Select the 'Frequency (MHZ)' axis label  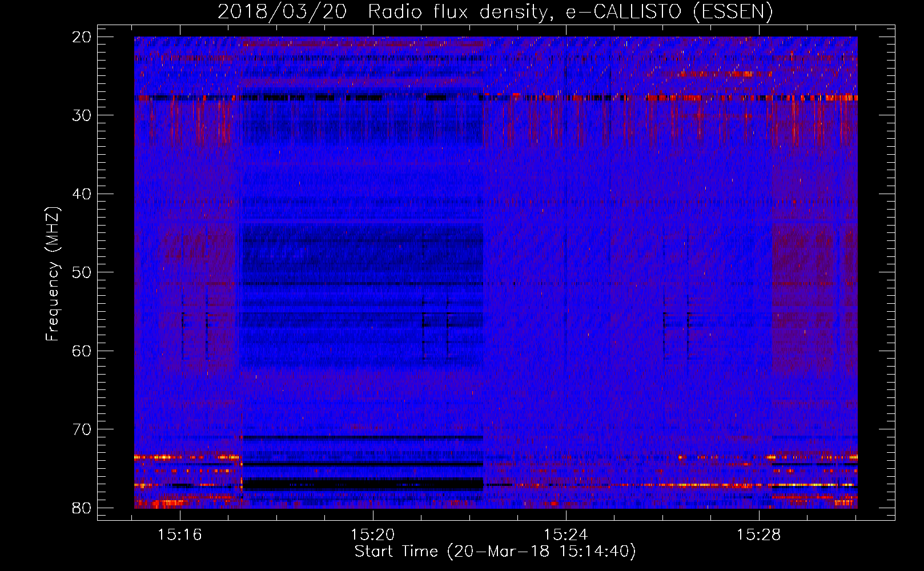pos(53,274)
